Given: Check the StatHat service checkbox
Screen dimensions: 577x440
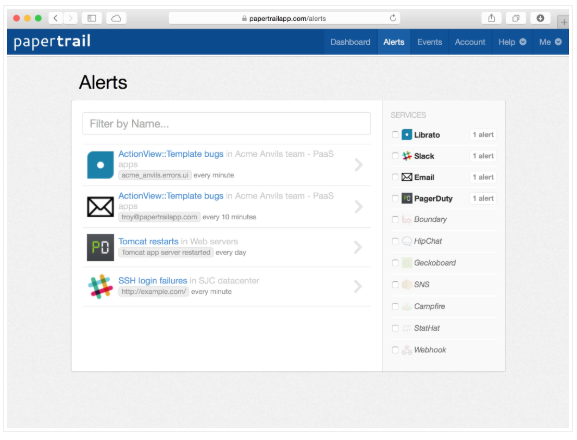Looking at the screenshot, I should click(395, 328).
